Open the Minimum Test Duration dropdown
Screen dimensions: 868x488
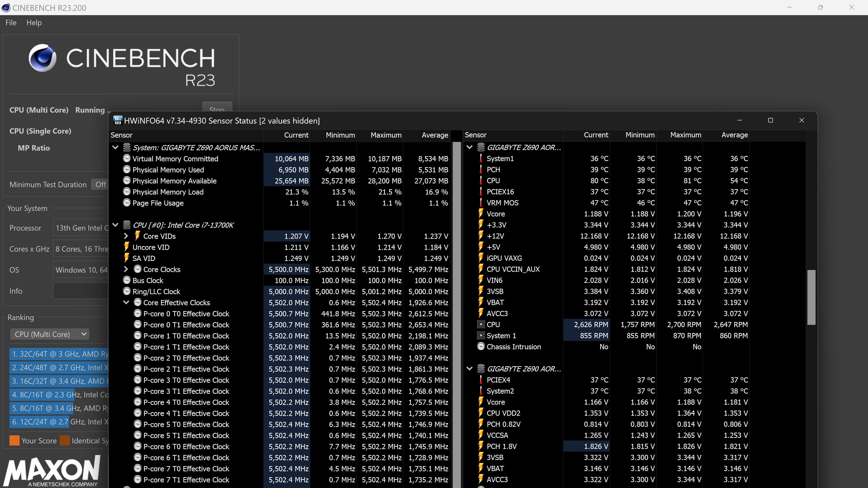[x=100, y=185]
